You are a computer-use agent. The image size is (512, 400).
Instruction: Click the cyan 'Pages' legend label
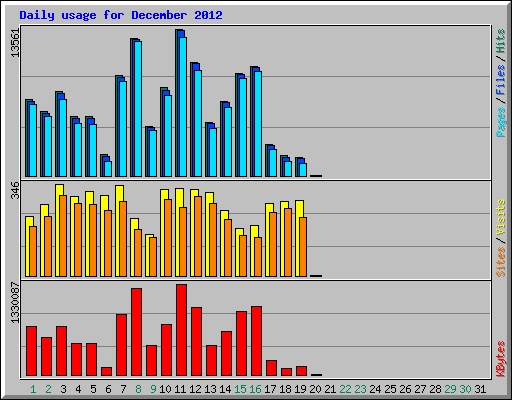click(500, 122)
